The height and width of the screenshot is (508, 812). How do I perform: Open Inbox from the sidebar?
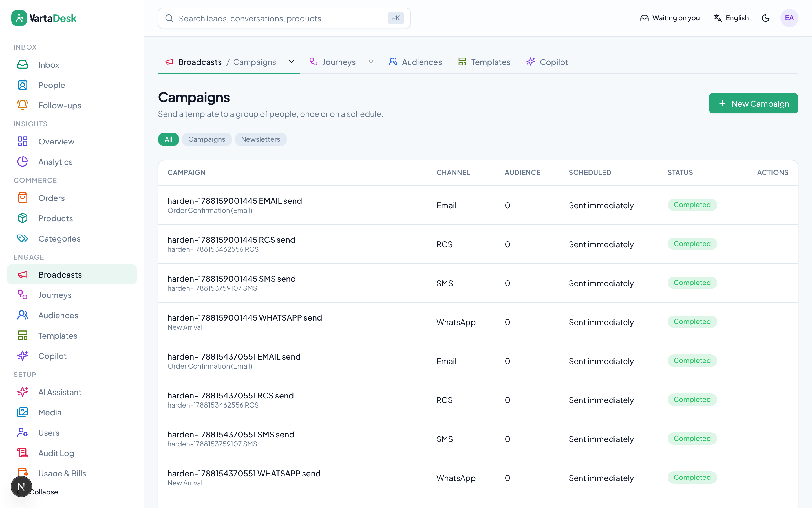tap(72, 65)
